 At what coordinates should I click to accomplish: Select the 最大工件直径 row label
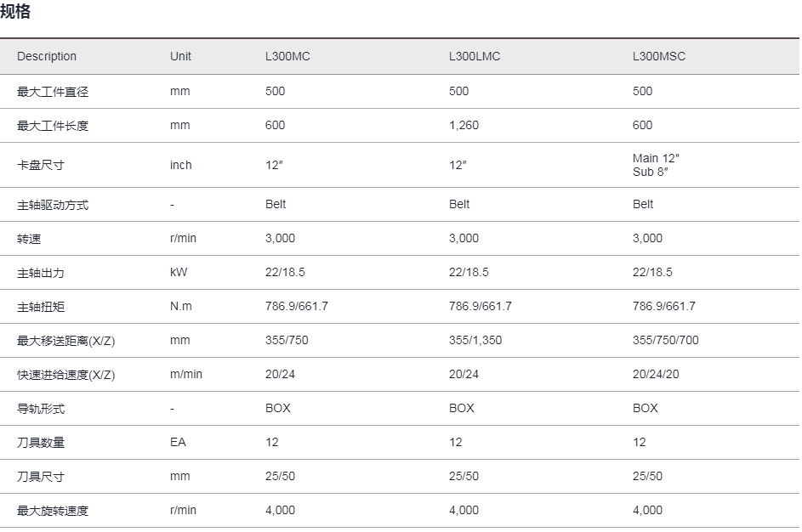[53, 92]
